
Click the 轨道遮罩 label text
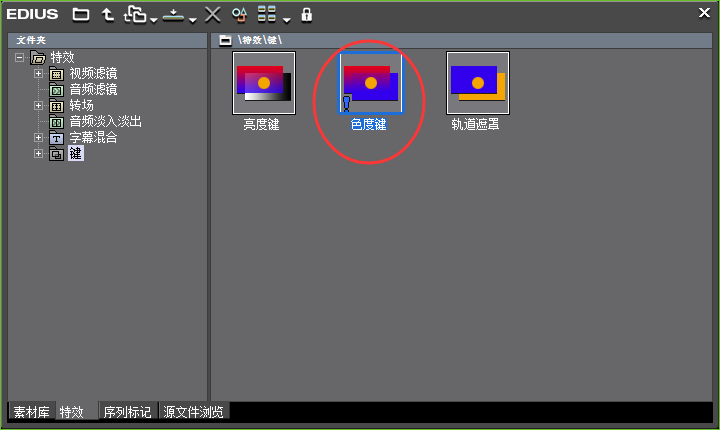pyautogui.click(x=475, y=124)
